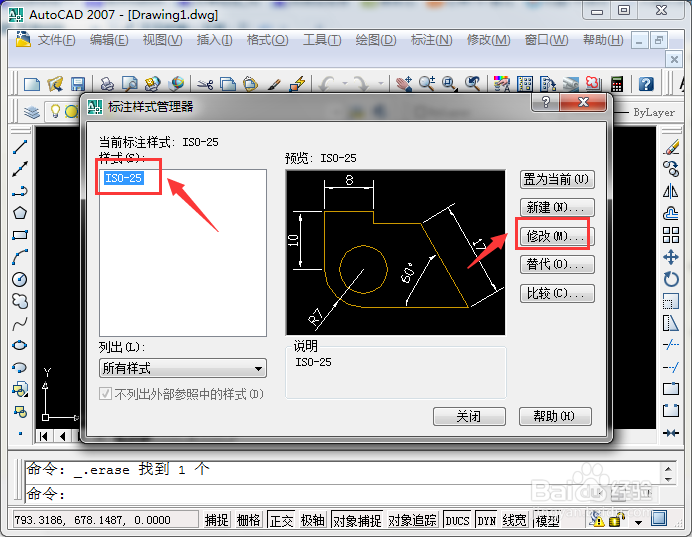692x537 pixels.
Task: Select the Circle draw tool
Action: (x=20, y=279)
